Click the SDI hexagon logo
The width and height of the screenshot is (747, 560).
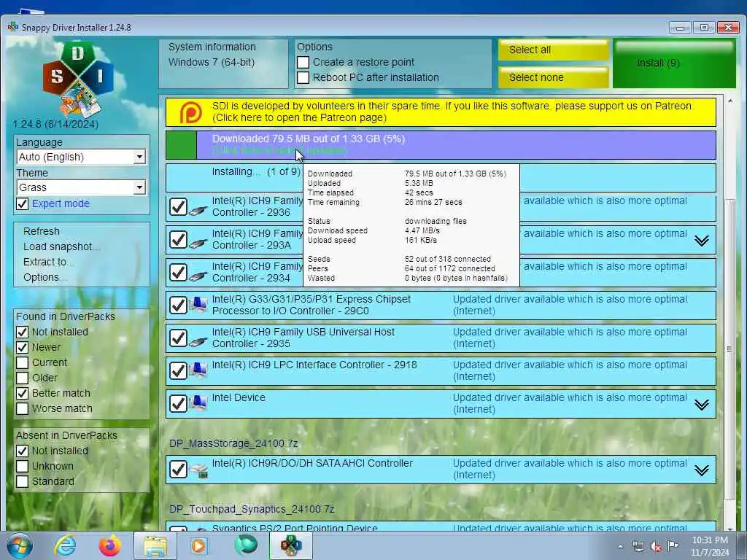(x=77, y=79)
